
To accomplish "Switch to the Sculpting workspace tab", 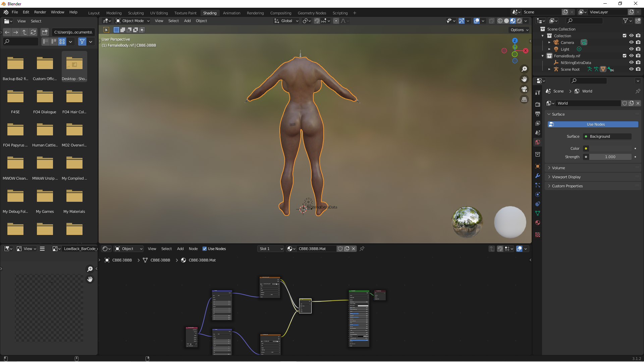I will pyautogui.click(x=136, y=13).
